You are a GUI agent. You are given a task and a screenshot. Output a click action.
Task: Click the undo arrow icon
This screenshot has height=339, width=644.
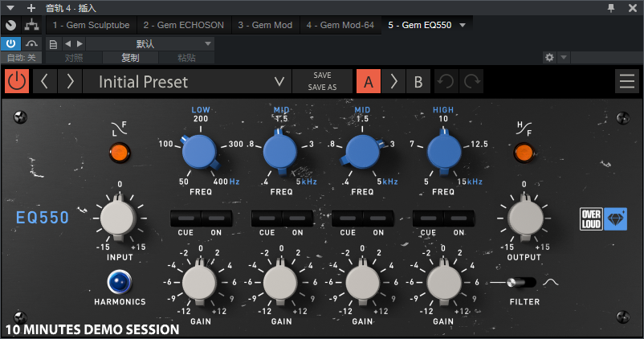(x=445, y=81)
